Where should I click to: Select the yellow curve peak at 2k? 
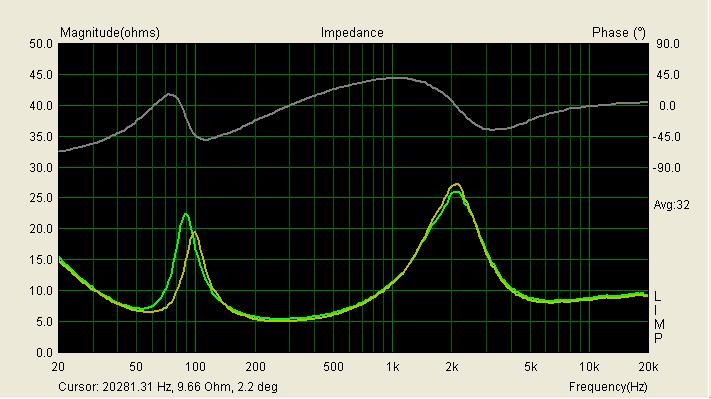(457, 184)
